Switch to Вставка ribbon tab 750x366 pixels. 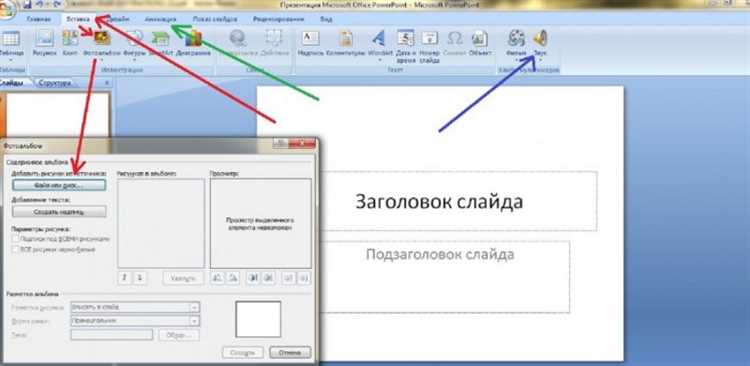78,20
